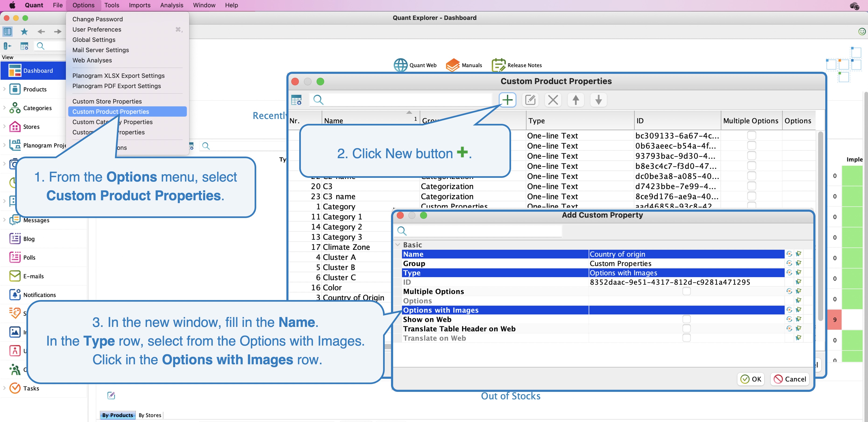Click the reset icon in the Name row
The height and width of the screenshot is (422, 868).
click(x=789, y=254)
